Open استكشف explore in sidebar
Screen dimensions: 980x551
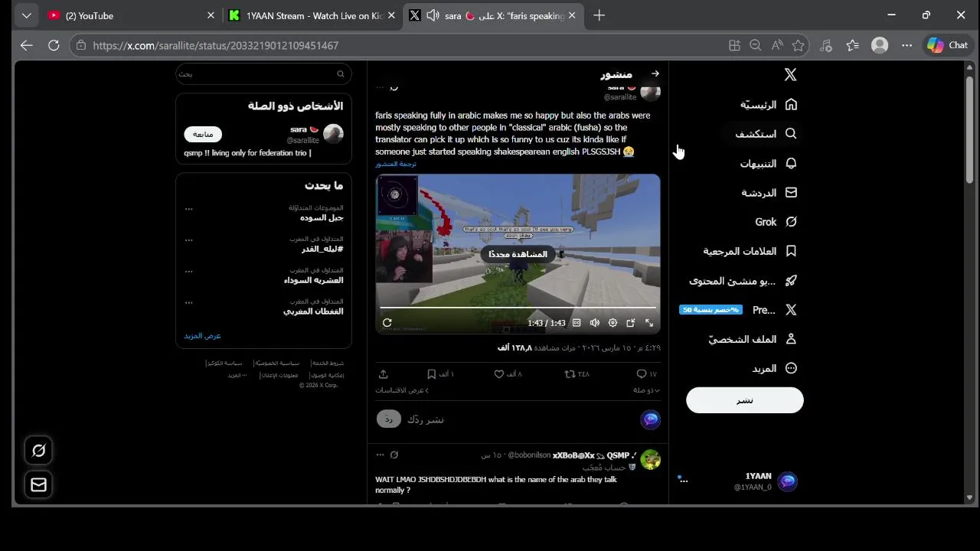click(x=766, y=134)
